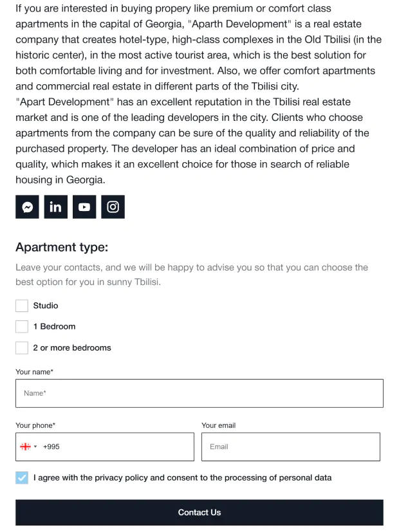Open the LinkedIn social icon
Screen dimensions: 399x532
click(x=55, y=206)
